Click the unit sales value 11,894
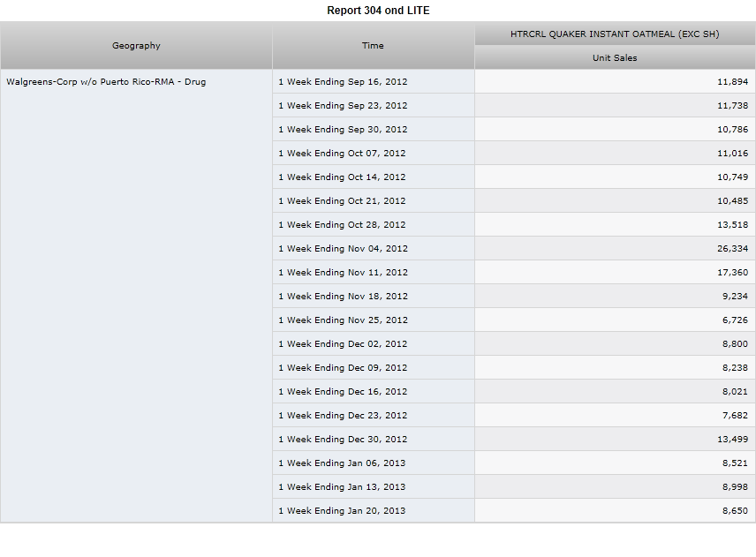 [x=732, y=82]
